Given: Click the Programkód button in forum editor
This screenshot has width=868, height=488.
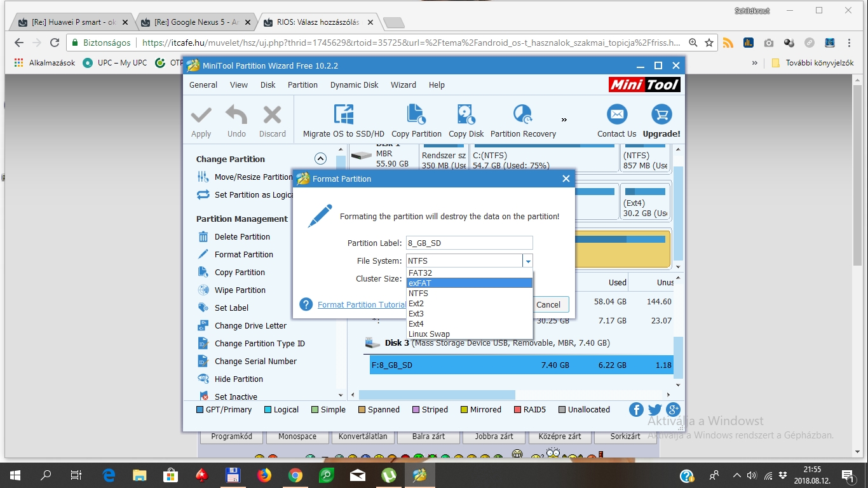Looking at the screenshot, I should (x=231, y=437).
